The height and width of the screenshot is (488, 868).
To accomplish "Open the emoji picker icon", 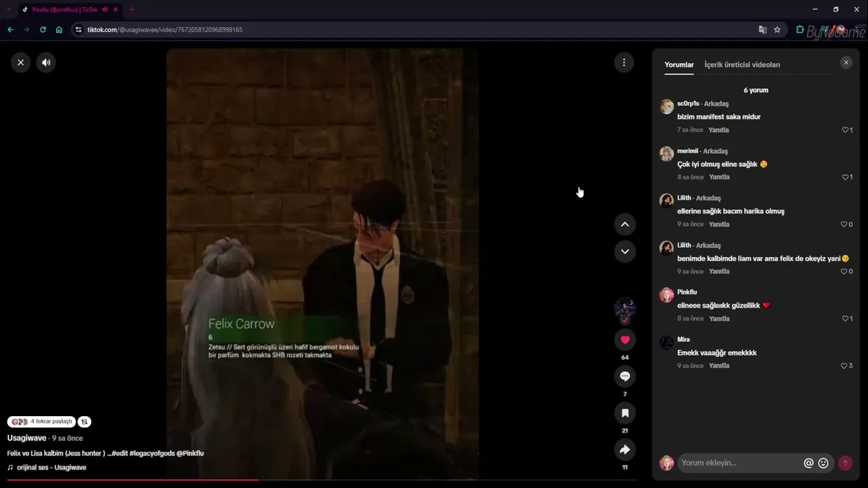I will click(823, 463).
